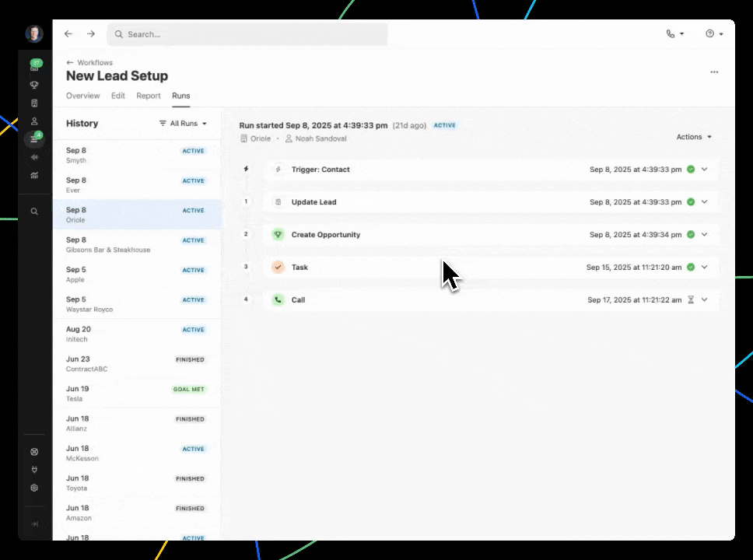Expand the Trigger: Contact step chevron
The height and width of the screenshot is (560, 753).
705,169
